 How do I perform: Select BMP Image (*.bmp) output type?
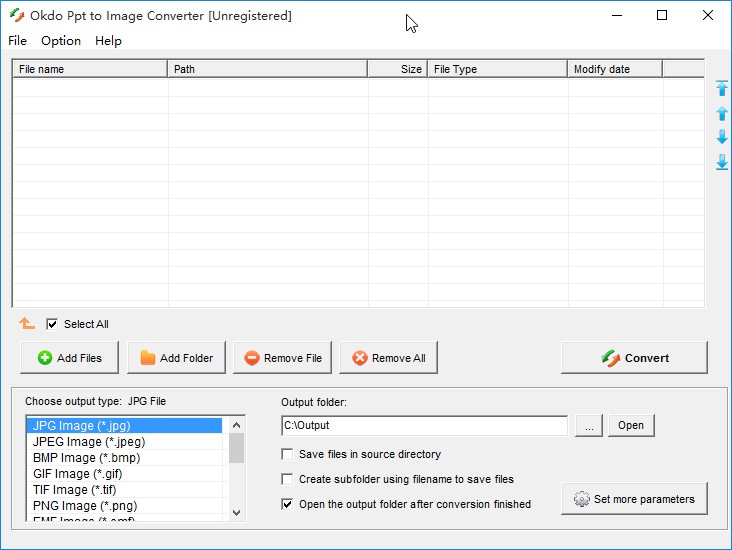[125, 458]
